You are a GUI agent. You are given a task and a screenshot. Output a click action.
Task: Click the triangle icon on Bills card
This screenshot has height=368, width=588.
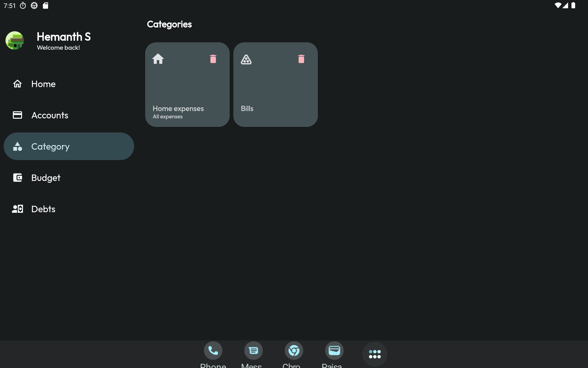(246, 59)
